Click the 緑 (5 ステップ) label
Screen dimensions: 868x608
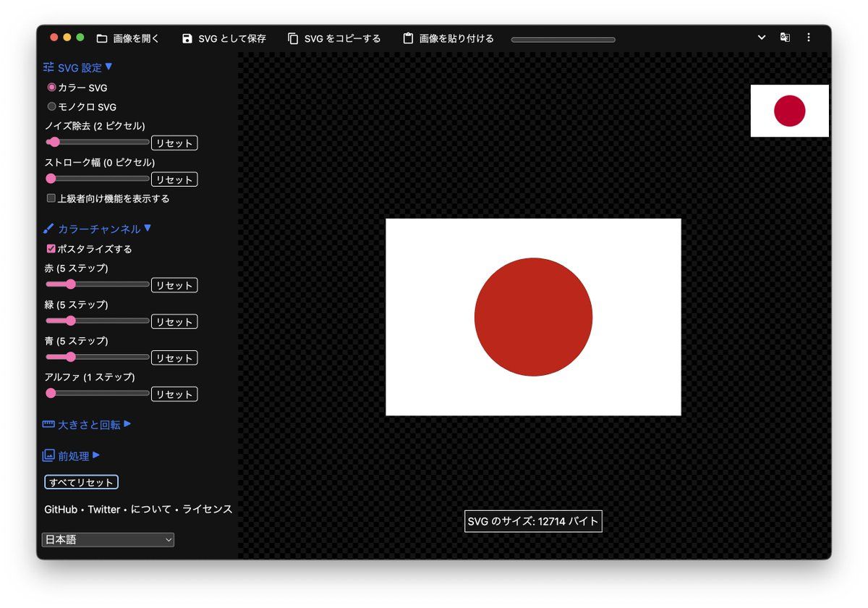point(76,304)
